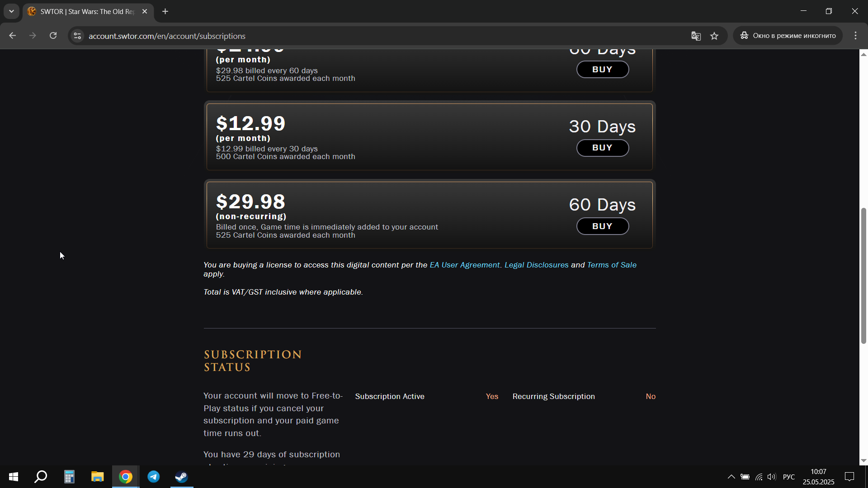Open the EA User Agreement link
Screen dimensions: 868x488
coord(464,265)
